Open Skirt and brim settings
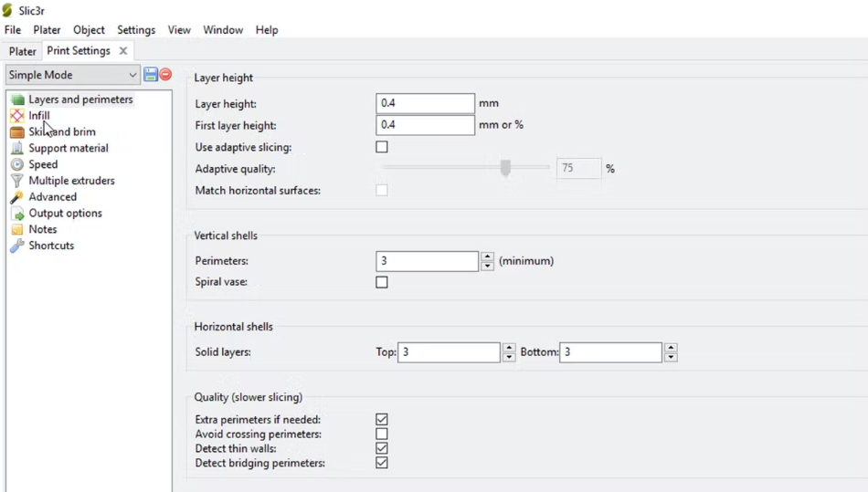 click(62, 132)
